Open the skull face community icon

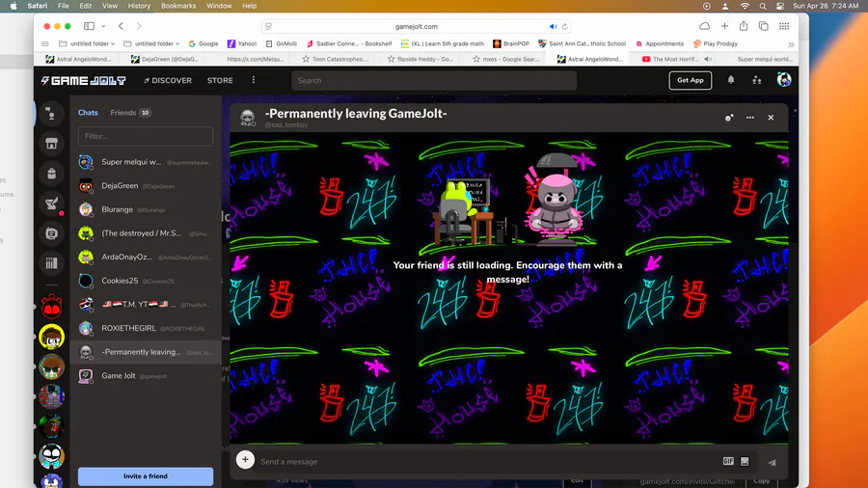tap(51, 456)
